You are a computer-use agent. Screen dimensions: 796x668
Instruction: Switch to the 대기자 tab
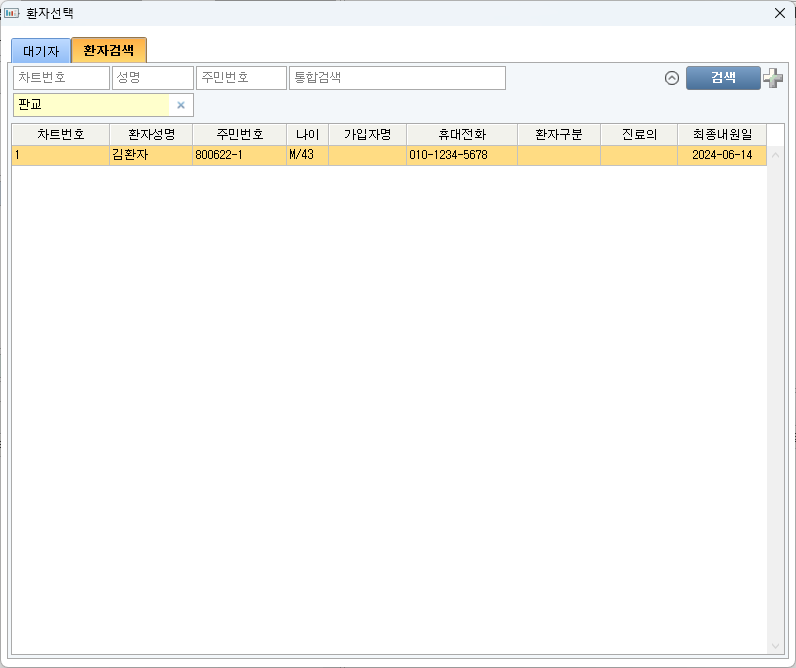pos(41,51)
